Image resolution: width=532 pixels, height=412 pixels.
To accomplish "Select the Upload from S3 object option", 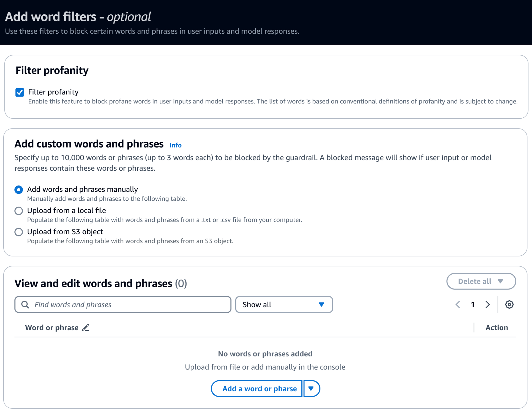I will 19,232.
